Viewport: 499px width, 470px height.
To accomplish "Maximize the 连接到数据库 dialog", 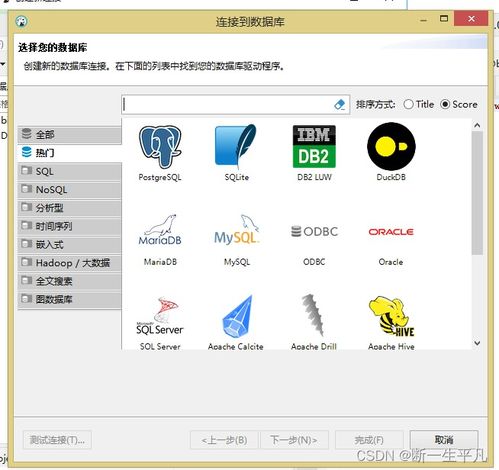I will [x=444, y=19].
